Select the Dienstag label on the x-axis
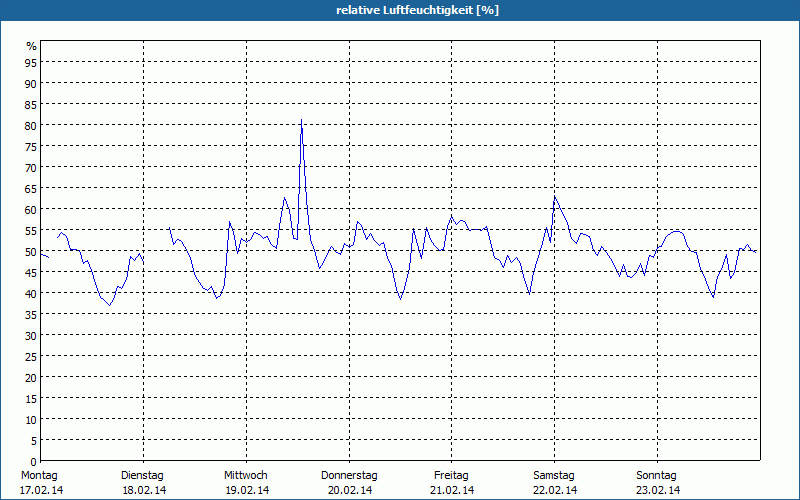This screenshot has height=500, width=800. (143, 475)
